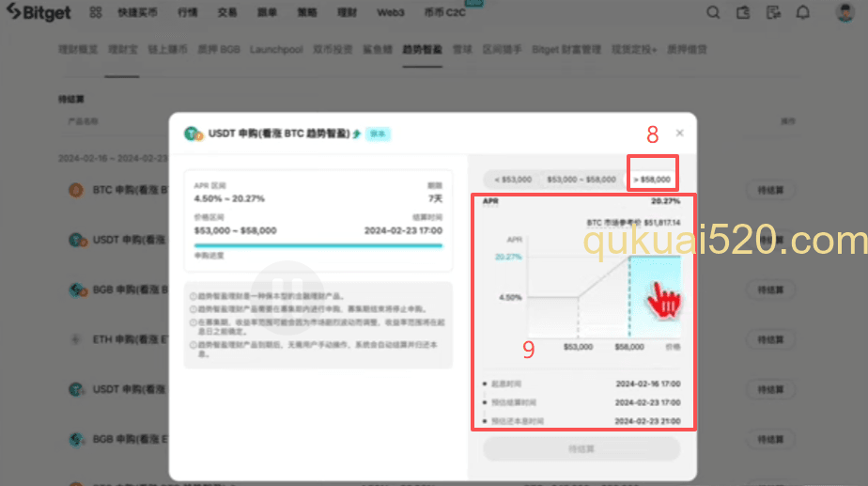Click the Bitget logo

[39, 11]
